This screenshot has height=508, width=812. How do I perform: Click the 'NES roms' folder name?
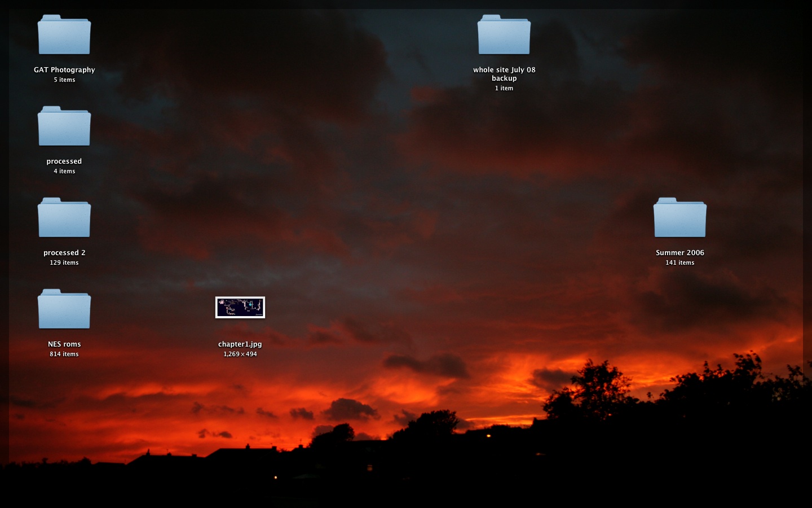pyautogui.click(x=64, y=344)
